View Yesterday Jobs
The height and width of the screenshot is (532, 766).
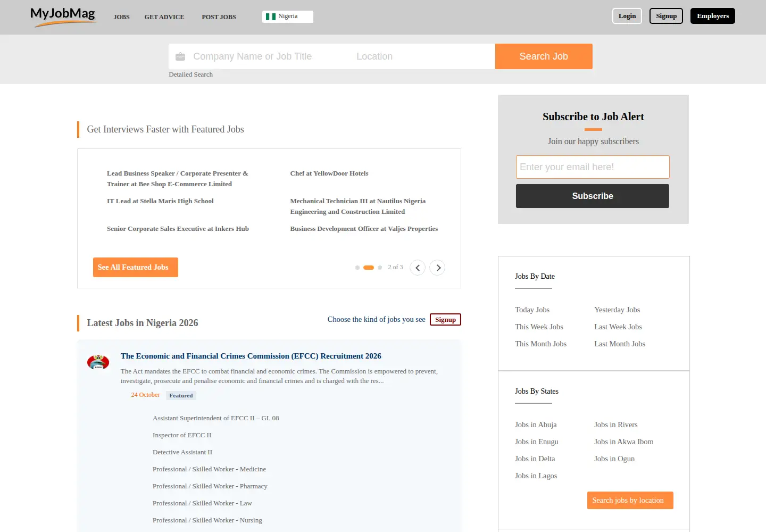click(x=617, y=310)
